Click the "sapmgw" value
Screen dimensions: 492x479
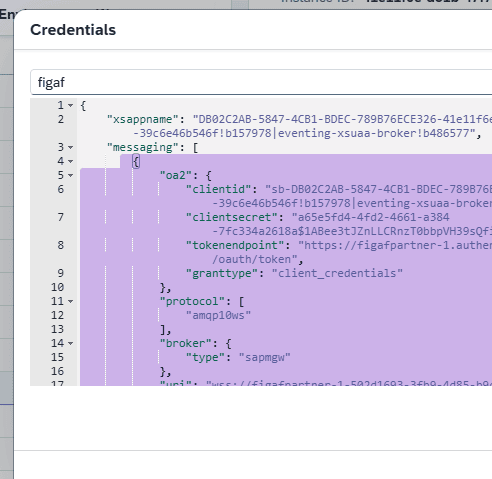point(265,357)
